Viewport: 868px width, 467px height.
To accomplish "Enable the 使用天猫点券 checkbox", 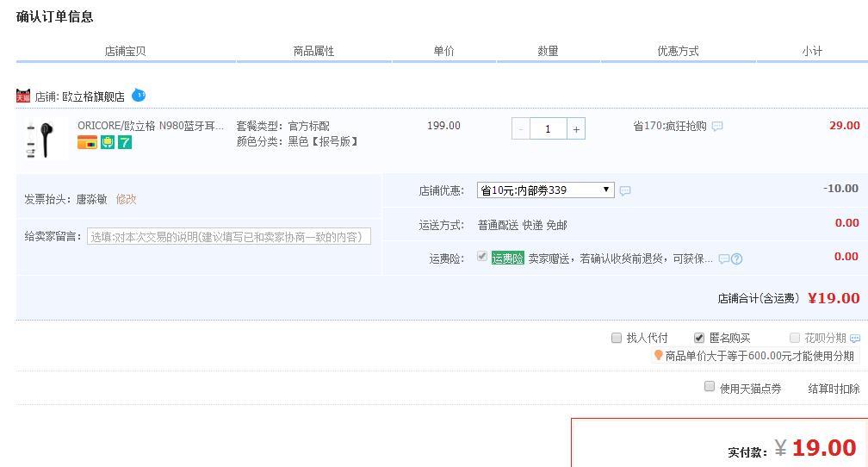I will (x=710, y=386).
